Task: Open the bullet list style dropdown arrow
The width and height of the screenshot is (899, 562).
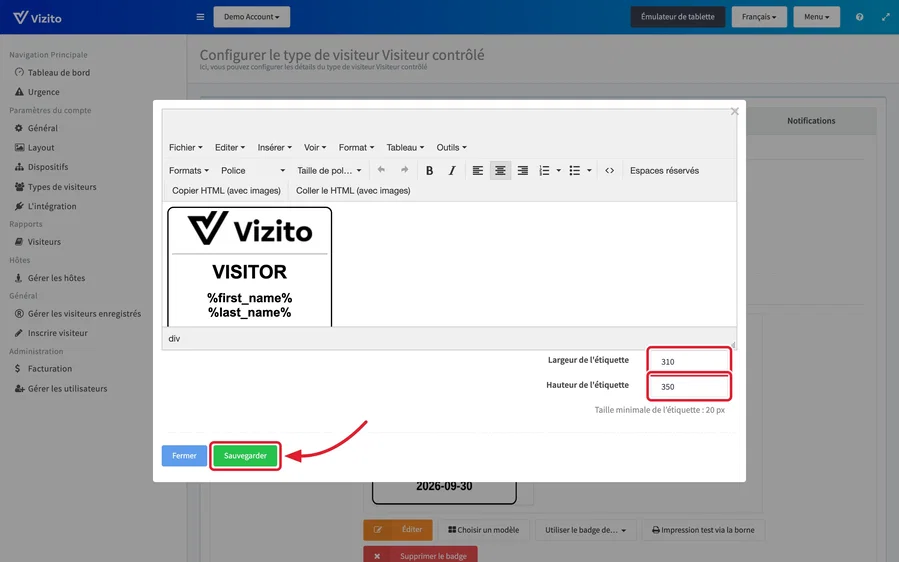Action: coord(589,170)
